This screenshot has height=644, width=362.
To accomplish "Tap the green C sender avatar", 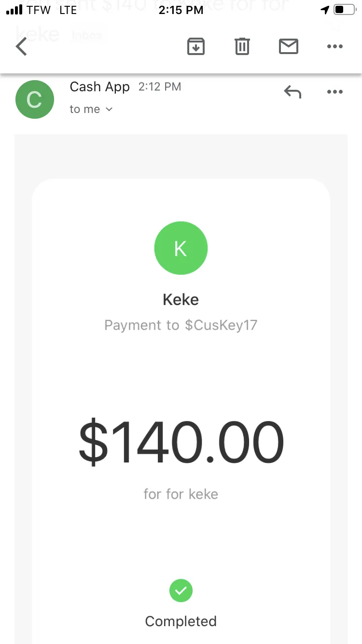I will [x=35, y=99].
